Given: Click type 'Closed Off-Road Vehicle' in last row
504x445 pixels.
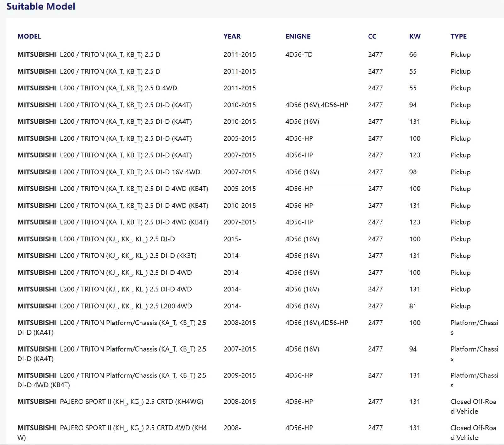Looking at the screenshot, I should [x=473, y=433].
